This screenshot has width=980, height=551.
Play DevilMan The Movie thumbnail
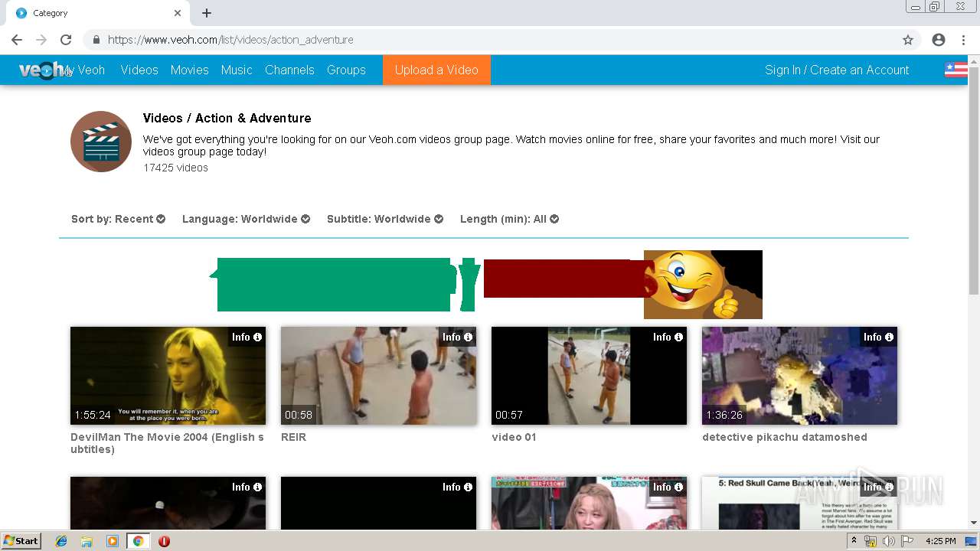coord(168,376)
